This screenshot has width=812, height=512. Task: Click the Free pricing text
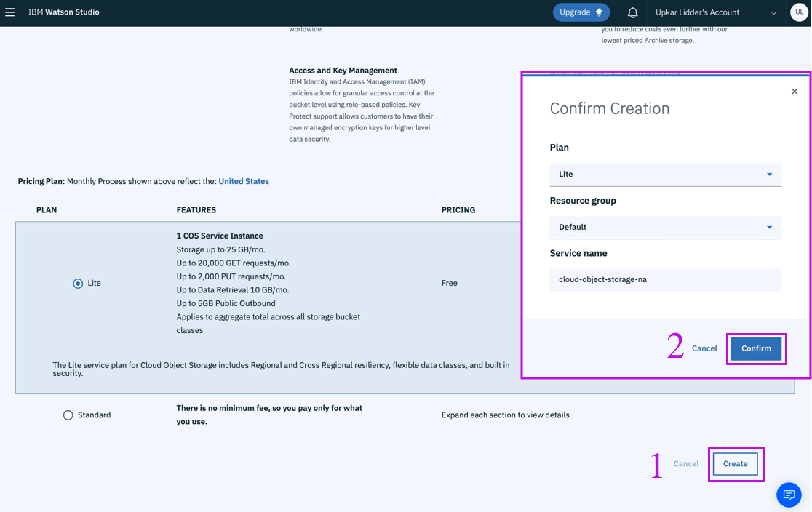[449, 283]
